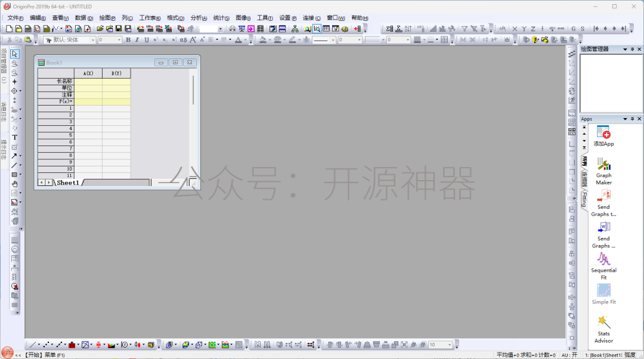This screenshot has width=644, height=359.
Task: Apply italic formatting button
Action: click(x=137, y=40)
